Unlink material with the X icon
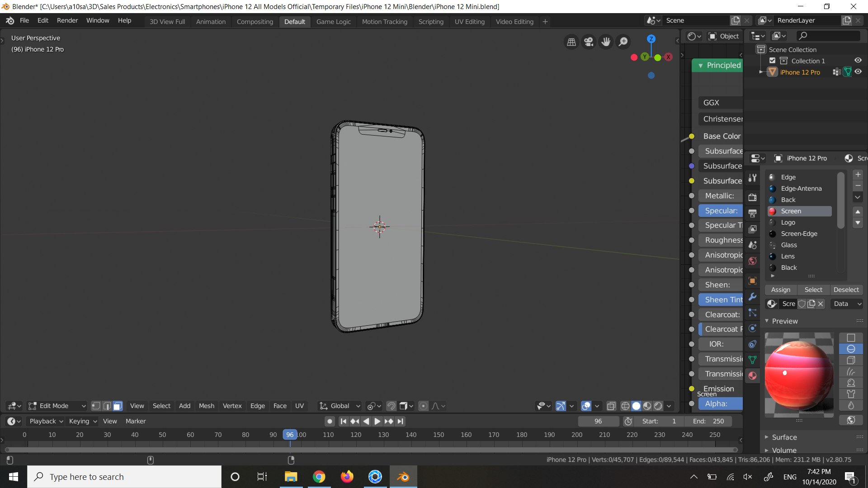Image resolution: width=868 pixels, height=488 pixels. tap(821, 304)
